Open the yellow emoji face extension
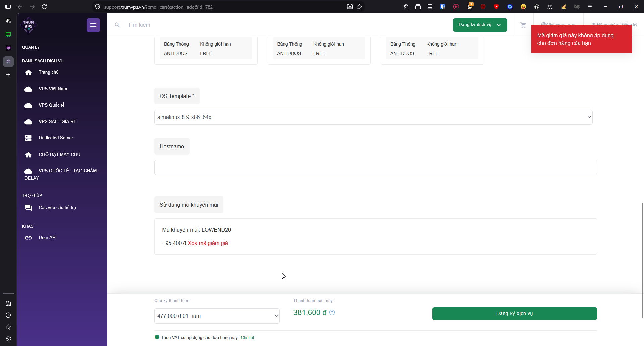Screen dimensions: 644x346 click(x=523, y=7)
